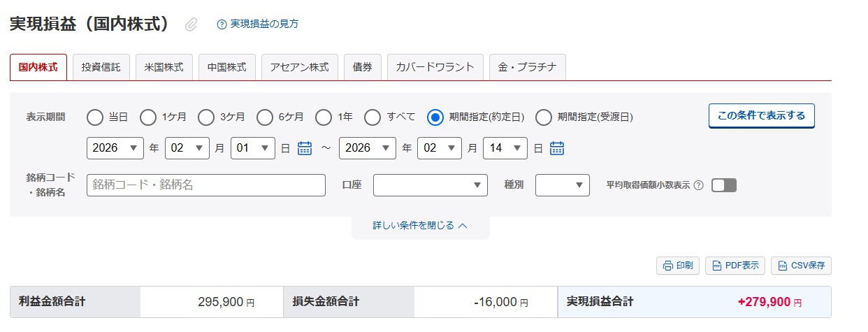Open end date calendar picker icon
This screenshot has width=868, height=332.
pyautogui.click(x=557, y=148)
